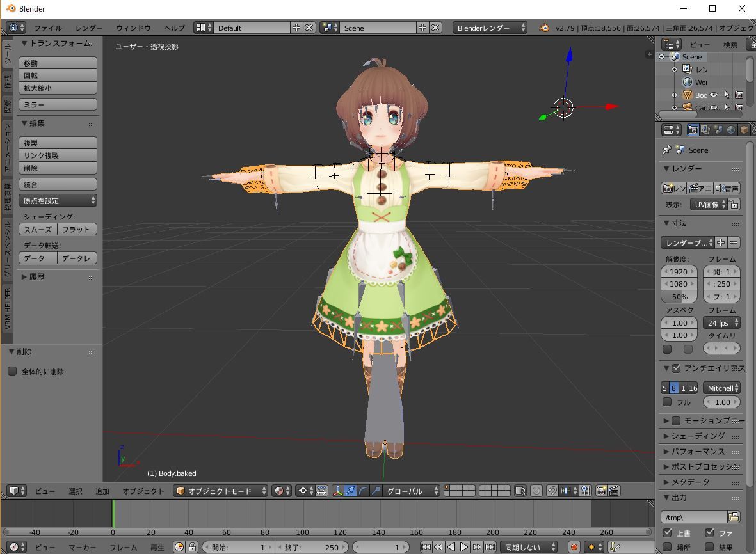756x554 pixels.
Task: Open world properties tab
Action: 731,130
